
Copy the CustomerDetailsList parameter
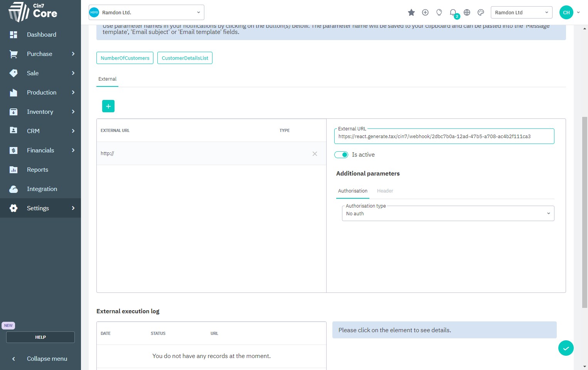pyautogui.click(x=185, y=58)
